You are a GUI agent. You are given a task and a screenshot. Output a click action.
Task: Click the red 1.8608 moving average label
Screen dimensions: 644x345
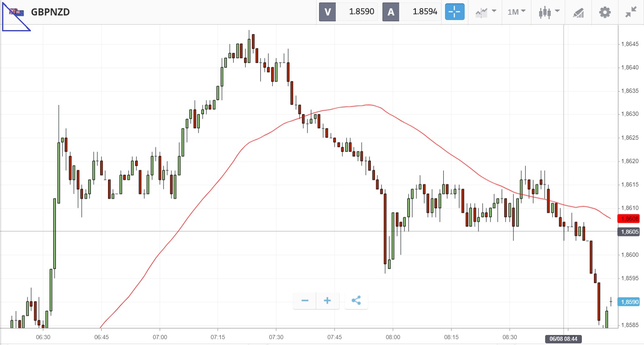pos(629,219)
